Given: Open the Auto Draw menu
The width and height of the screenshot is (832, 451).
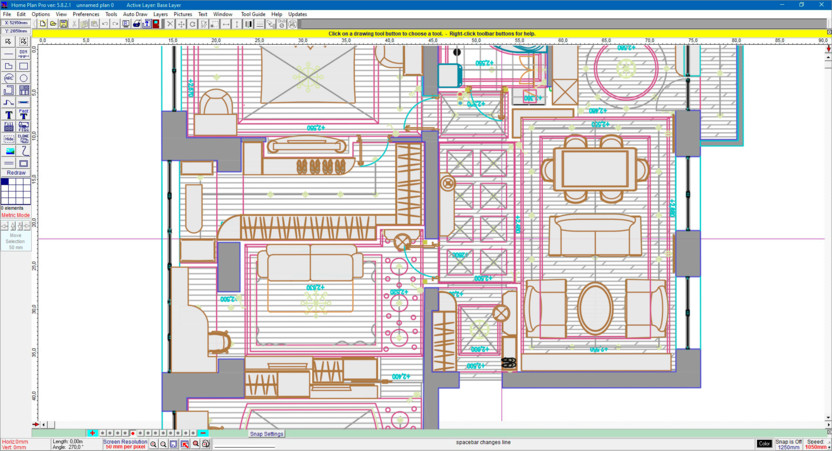Looking at the screenshot, I should (x=135, y=15).
